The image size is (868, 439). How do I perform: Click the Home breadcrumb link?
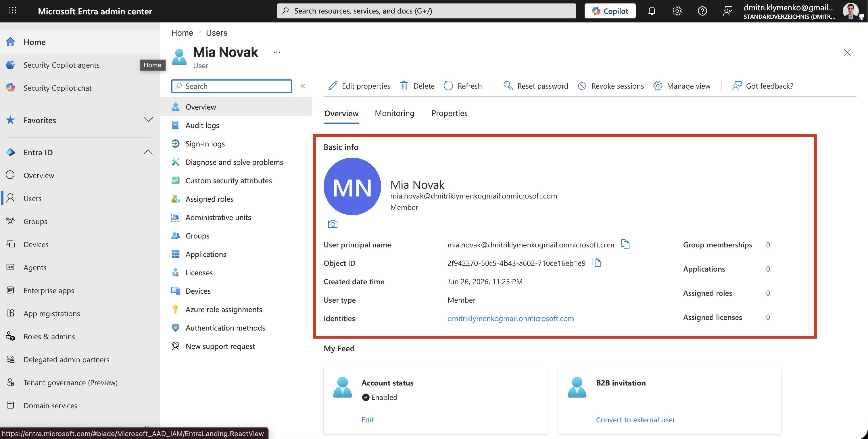point(182,33)
